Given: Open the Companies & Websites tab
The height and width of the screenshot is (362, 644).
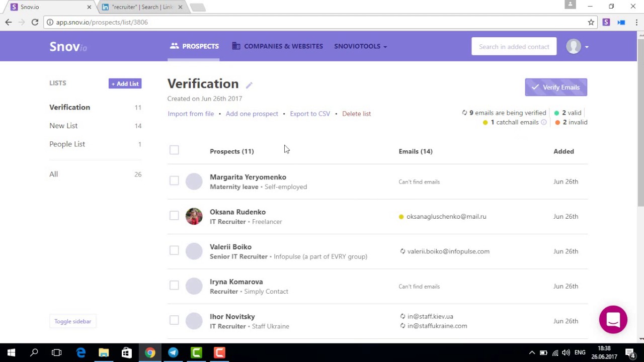Looking at the screenshot, I should [x=277, y=46].
